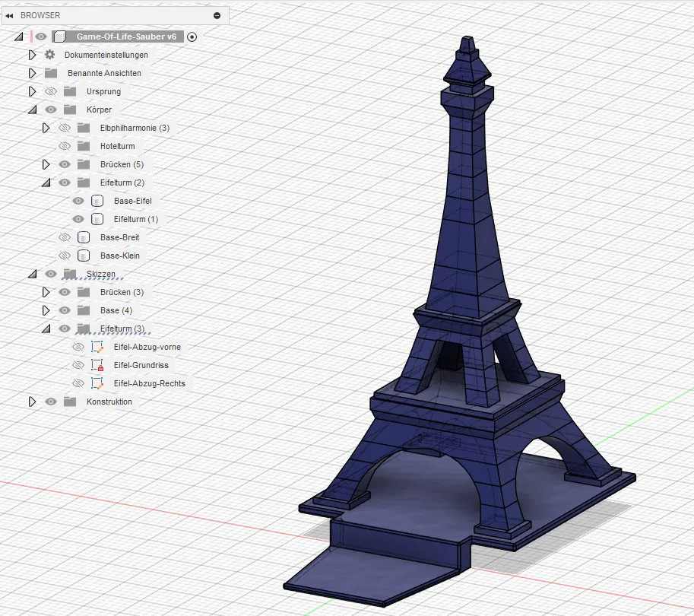Expand the Konstruktion node
694x616 pixels.
click(32, 402)
